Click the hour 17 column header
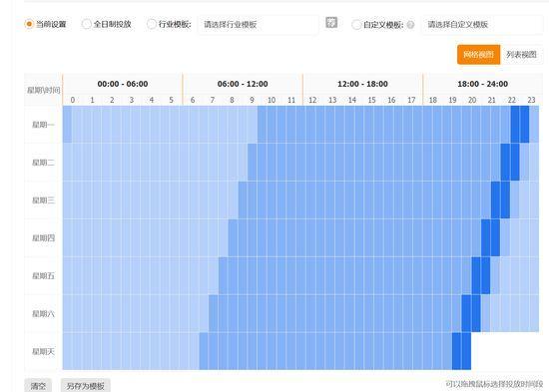This screenshot has height=392, width=549. [x=411, y=100]
